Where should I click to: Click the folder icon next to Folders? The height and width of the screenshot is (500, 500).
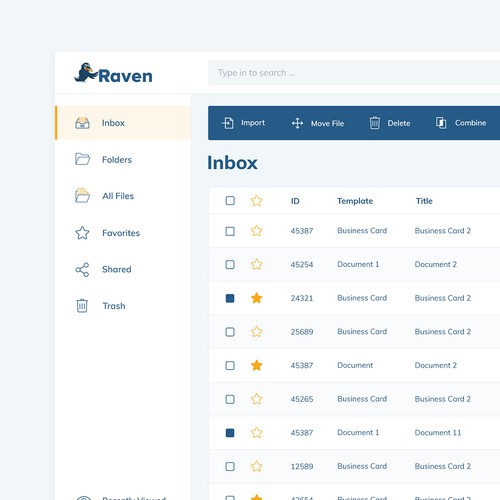pyautogui.click(x=82, y=159)
